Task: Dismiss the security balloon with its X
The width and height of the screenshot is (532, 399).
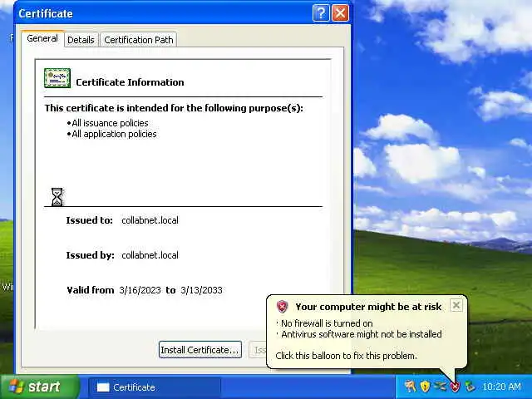Action: click(x=456, y=305)
